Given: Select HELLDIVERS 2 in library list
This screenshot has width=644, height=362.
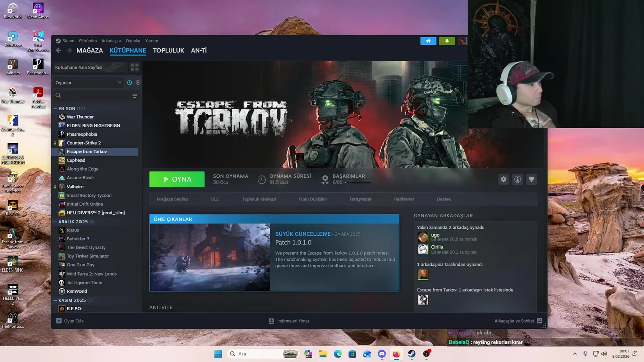Looking at the screenshot, I should (96, 213).
